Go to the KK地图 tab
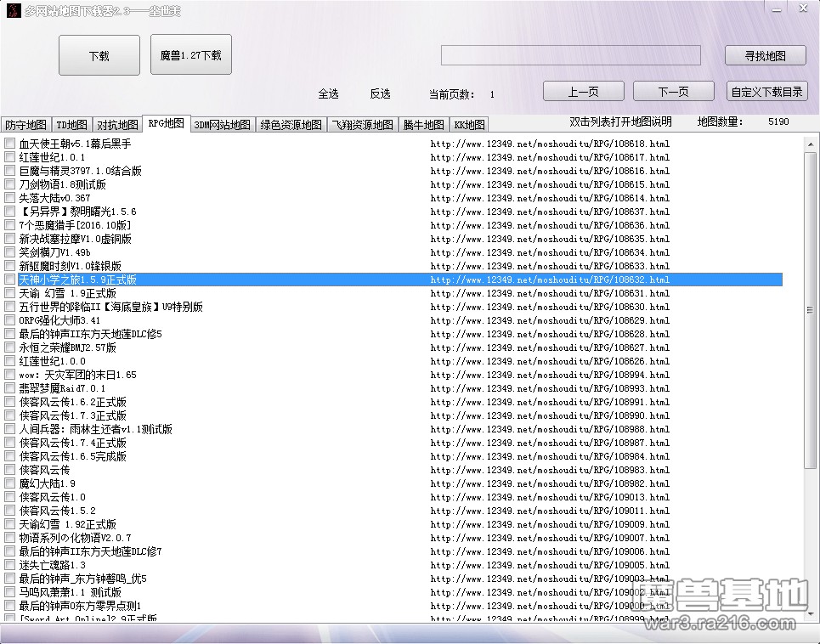Image resolution: width=820 pixels, height=644 pixels. point(469,125)
